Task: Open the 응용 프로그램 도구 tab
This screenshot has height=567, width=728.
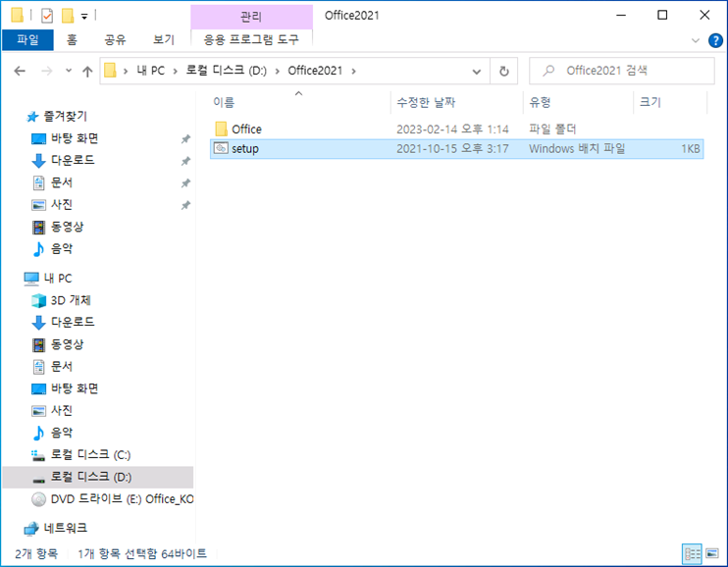Action: coord(251,39)
